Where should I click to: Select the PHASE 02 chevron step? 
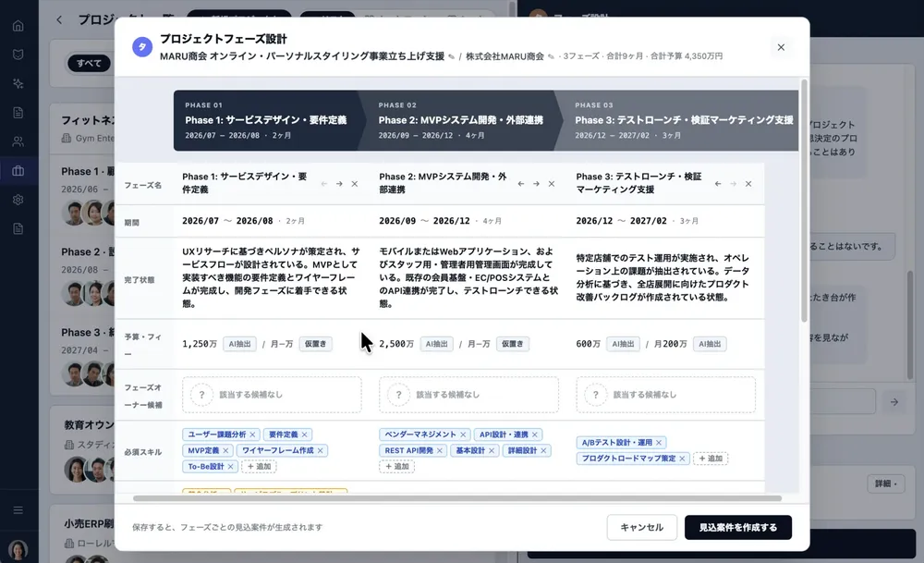(x=459, y=120)
